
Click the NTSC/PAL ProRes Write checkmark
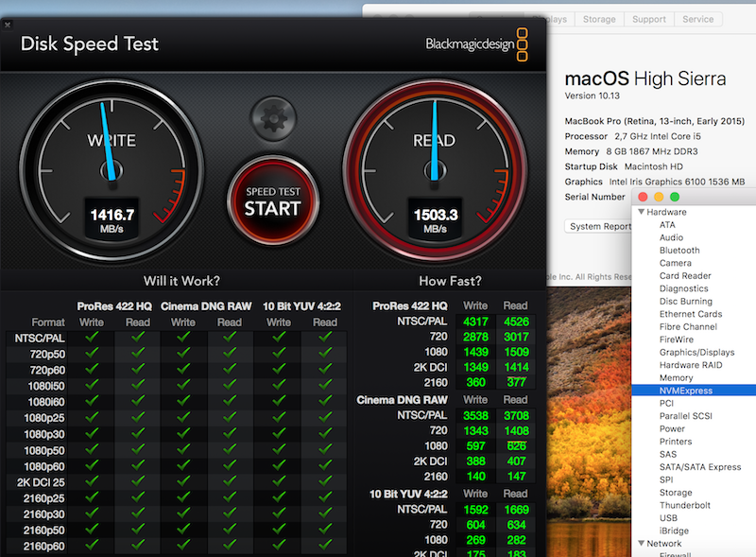[92, 337]
